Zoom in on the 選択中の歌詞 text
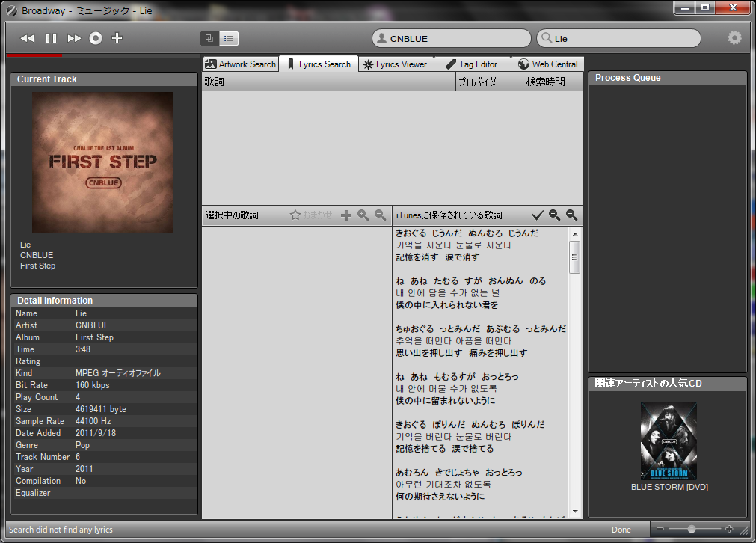The image size is (756, 543). (363, 215)
